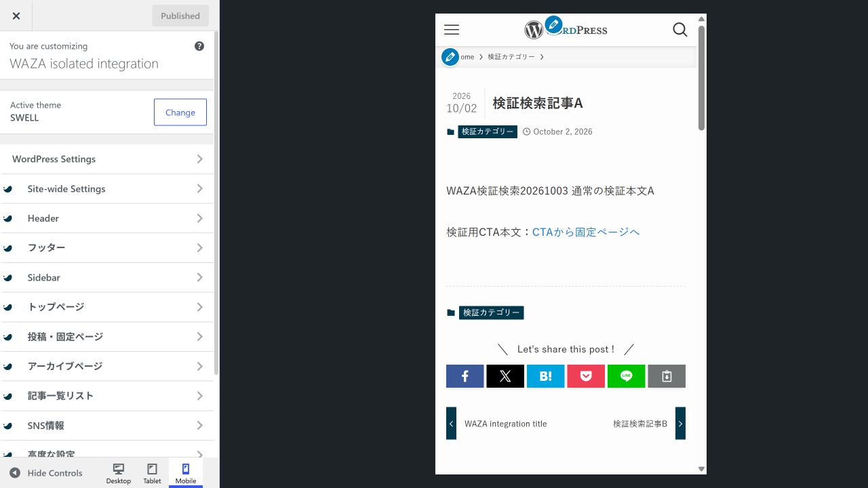Screen dimensions: 868x488
Task: Click the Published button
Action: 180,16
